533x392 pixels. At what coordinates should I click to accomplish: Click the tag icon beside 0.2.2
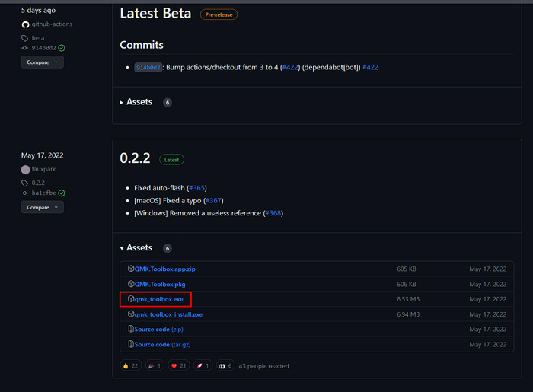point(25,183)
